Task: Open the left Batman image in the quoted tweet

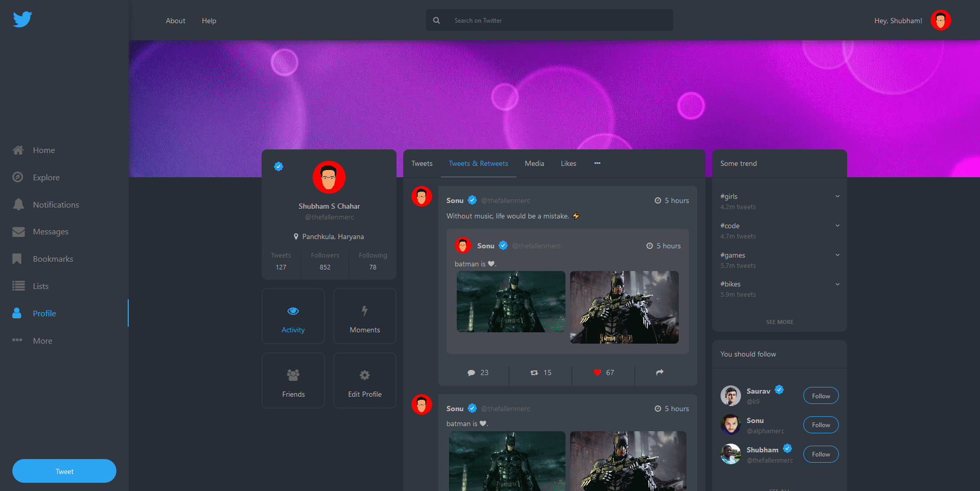Action: click(x=511, y=301)
